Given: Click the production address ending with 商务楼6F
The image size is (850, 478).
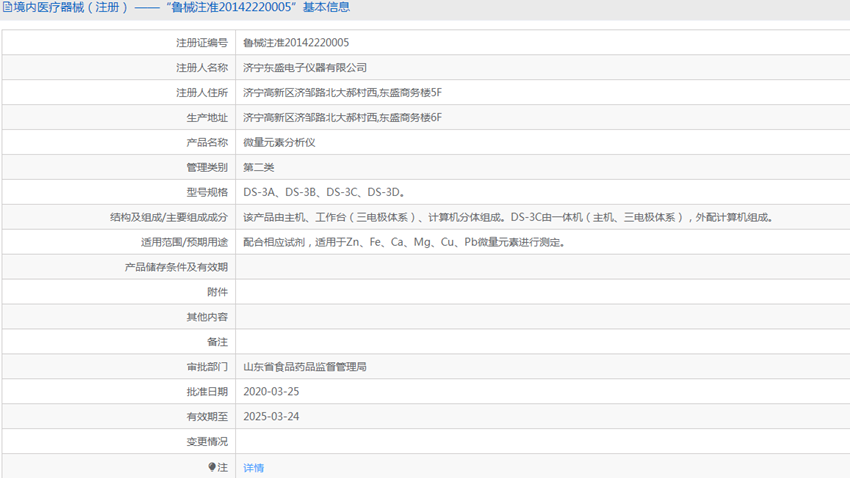Looking at the screenshot, I should pos(342,118).
